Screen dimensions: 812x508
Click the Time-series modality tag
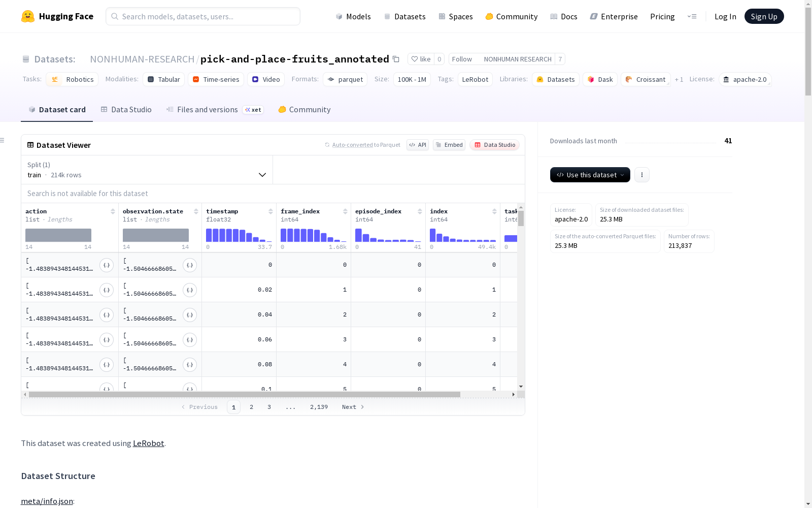coord(216,79)
